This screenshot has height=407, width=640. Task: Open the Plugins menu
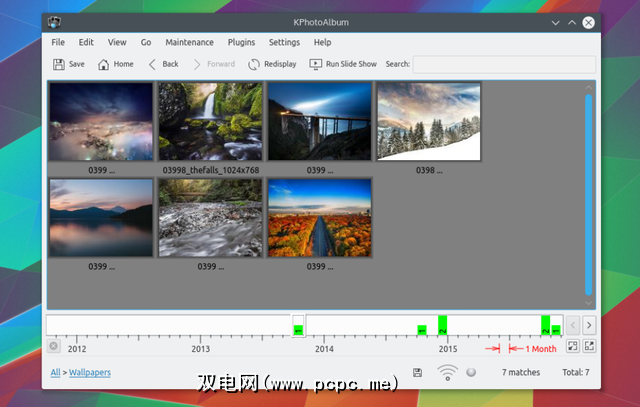point(241,42)
